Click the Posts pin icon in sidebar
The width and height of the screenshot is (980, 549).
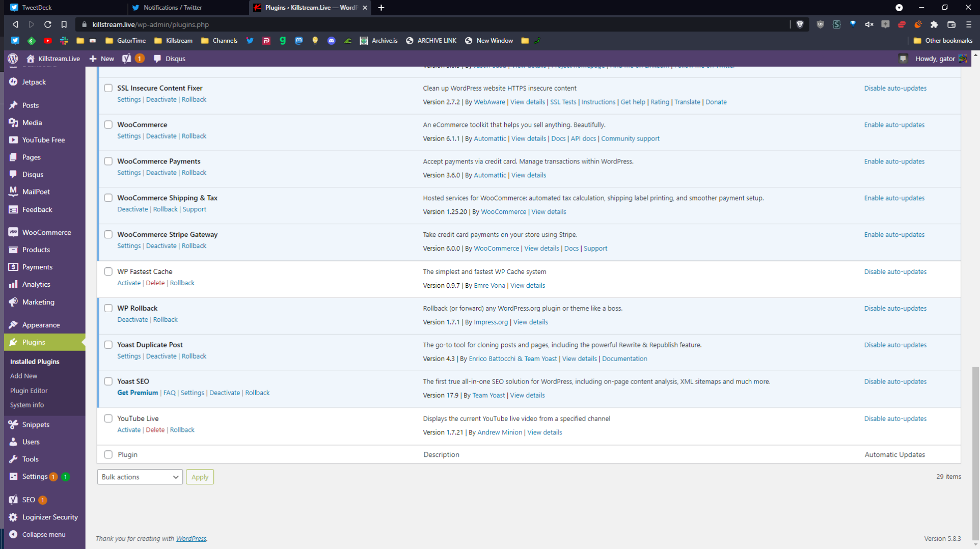(x=13, y=105)
